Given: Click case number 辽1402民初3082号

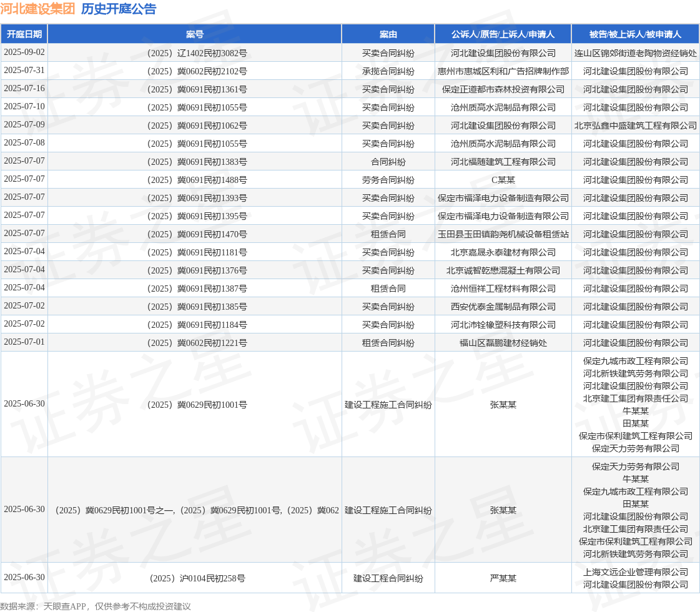Looking at the screenshot, I should click(x=197, y=53).
